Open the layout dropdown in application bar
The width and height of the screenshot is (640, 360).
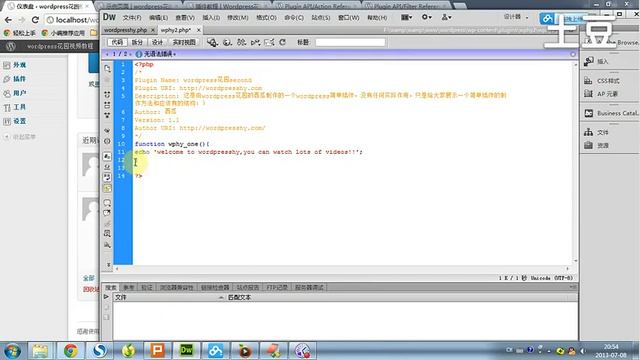point(407,18)
